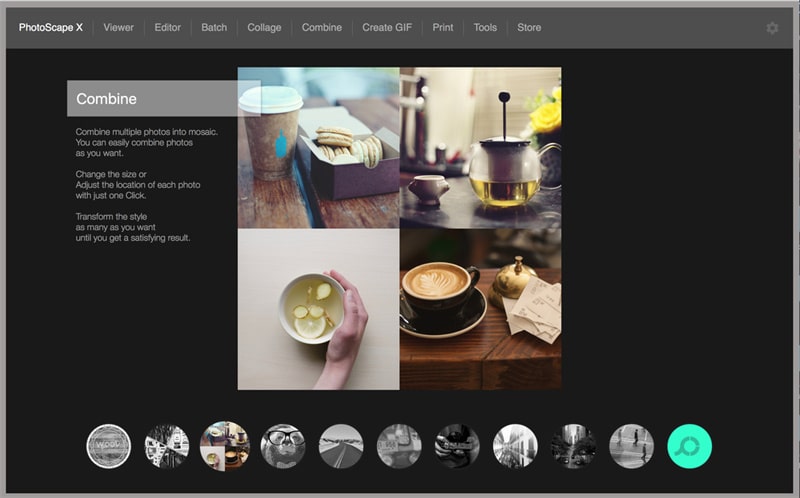Image resolution: width=800 pixels, height=498 pixels.
Task: Click text 'until you get a satisfying result.'
Action: tap(133, 238)
